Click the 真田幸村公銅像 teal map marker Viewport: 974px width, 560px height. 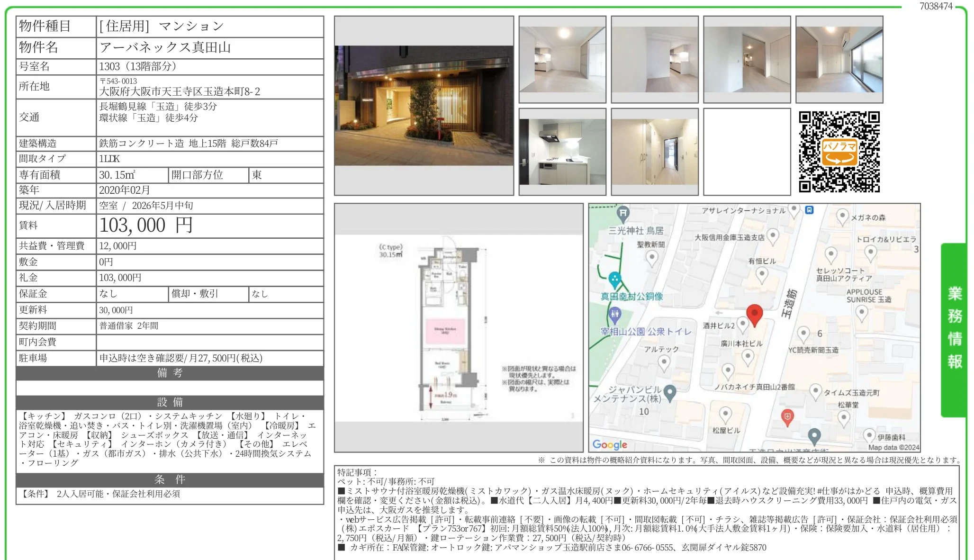(x=614, y=279)
